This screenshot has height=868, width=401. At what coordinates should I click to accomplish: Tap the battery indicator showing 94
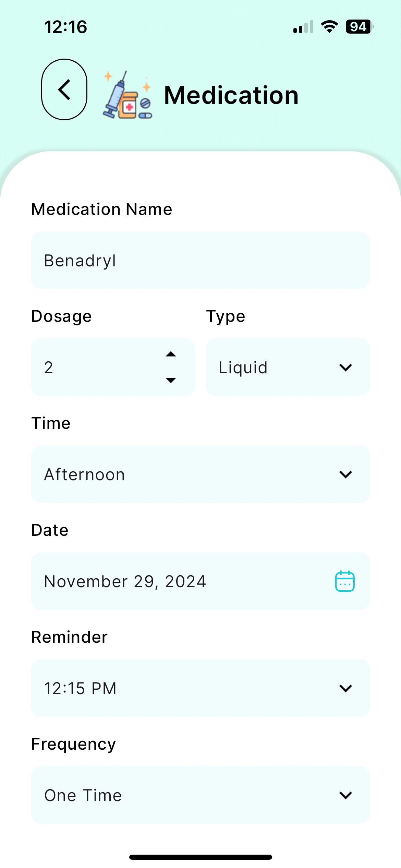tap(359, 27)
